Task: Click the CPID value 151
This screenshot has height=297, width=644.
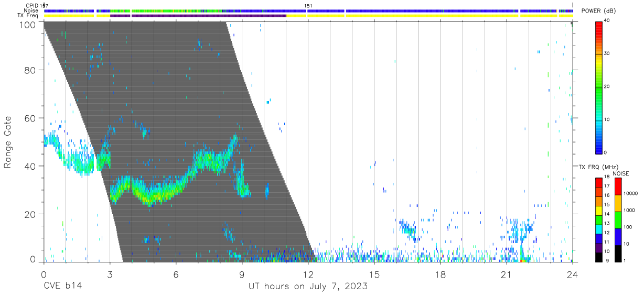Action: coord(308,6)
